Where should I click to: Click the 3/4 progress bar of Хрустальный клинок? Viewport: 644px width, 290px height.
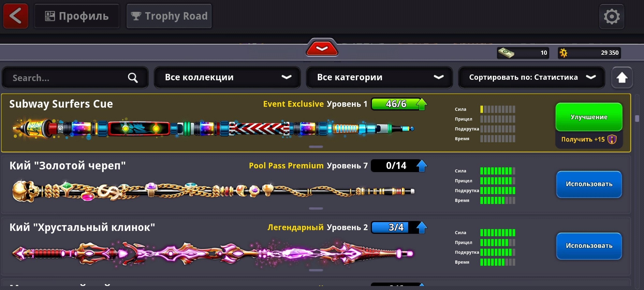click(x=394, y=227)
